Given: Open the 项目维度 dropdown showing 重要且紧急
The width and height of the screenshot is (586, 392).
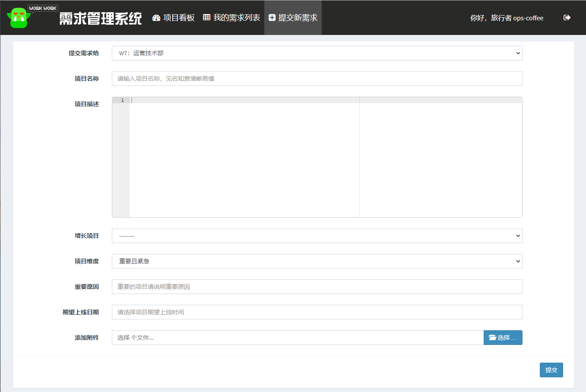Looking at the screenshot, I should point(317,261).
